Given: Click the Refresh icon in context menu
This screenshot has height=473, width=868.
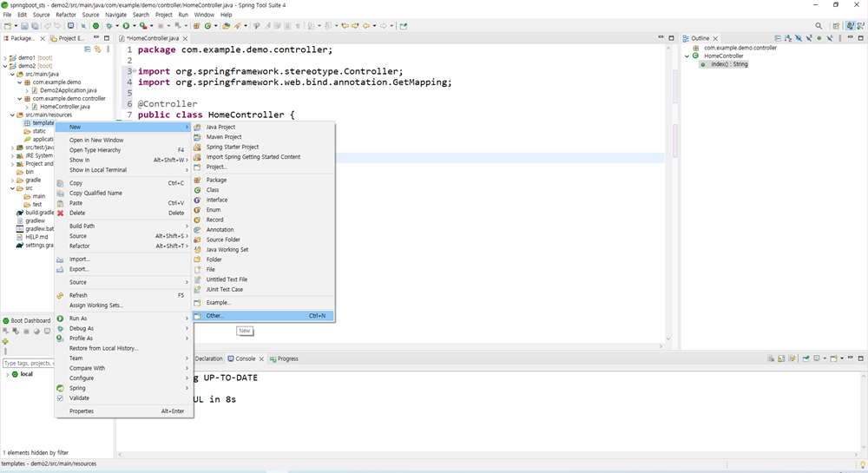Looking at the screenshot, I should click(x=61, y=295).
